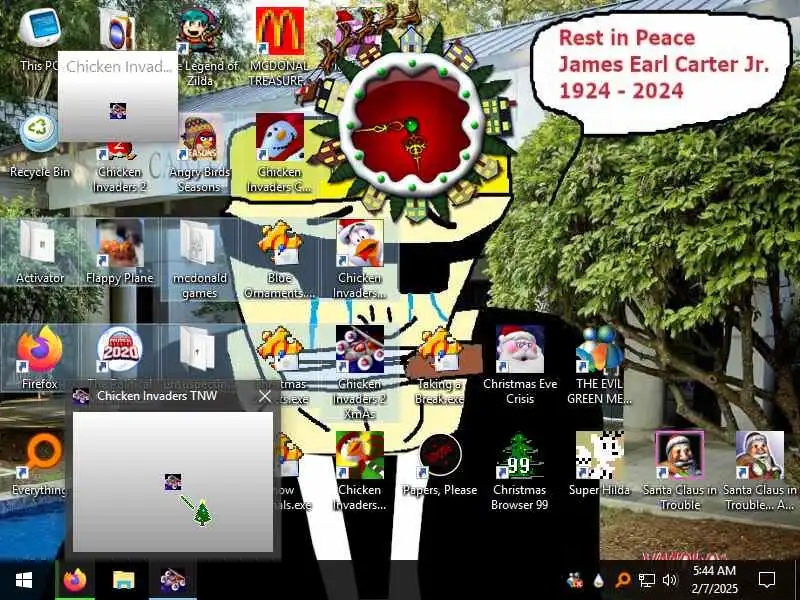Click the Windows Start button
Screen dimensions: 800x600
[24, 580]
